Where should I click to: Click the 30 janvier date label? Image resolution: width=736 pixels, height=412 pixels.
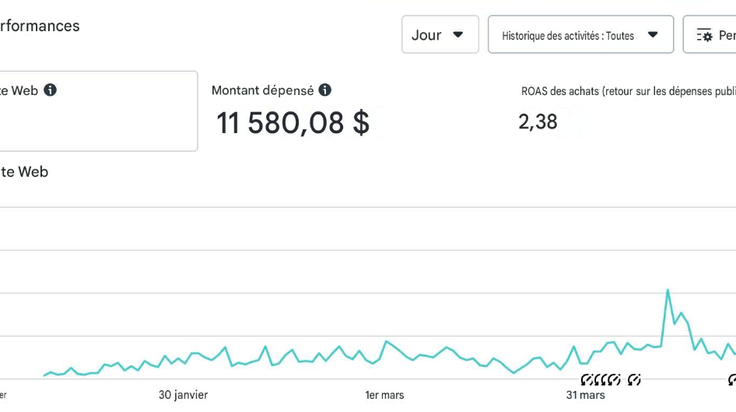183,395
